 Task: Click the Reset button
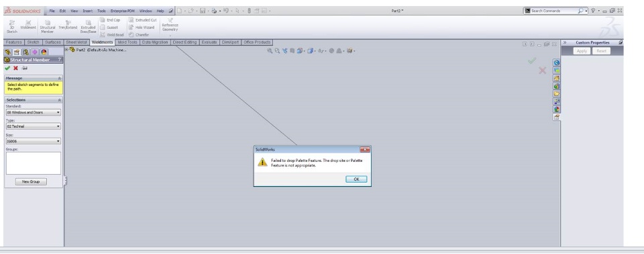coord(601,51)
